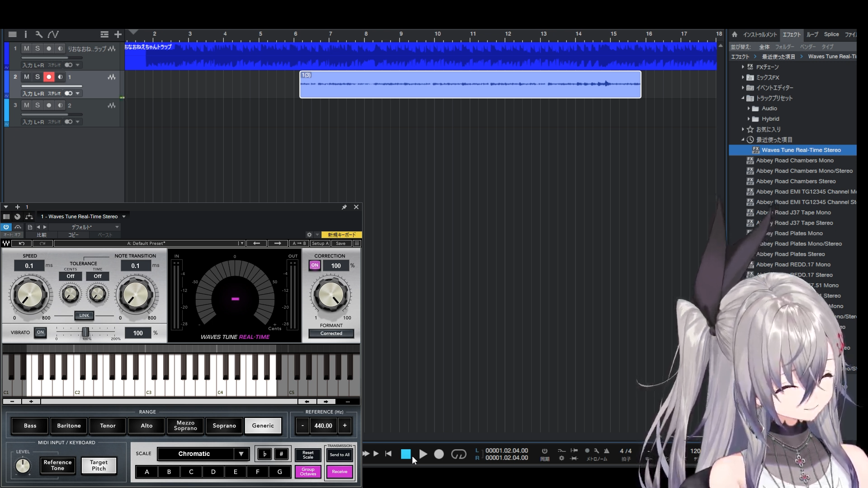This screenshot has width=868, height=488.
Task: Toggle the loop playback icon
Action: [x=458, y=454]
